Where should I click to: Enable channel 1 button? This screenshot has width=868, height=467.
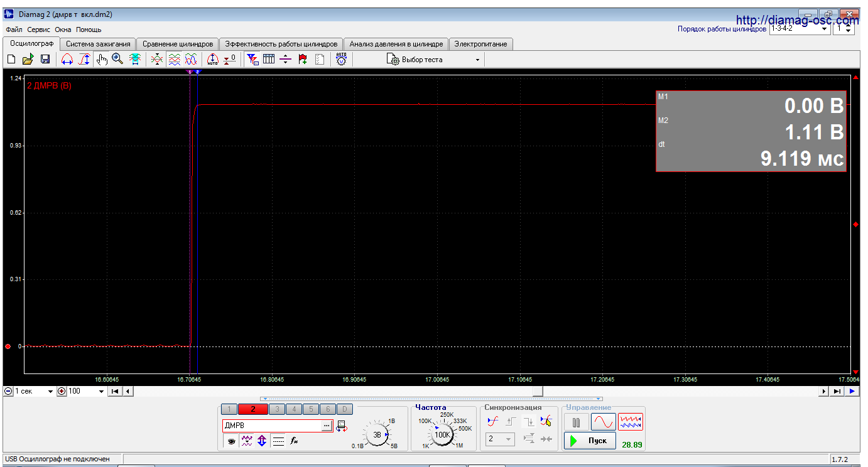229,409
